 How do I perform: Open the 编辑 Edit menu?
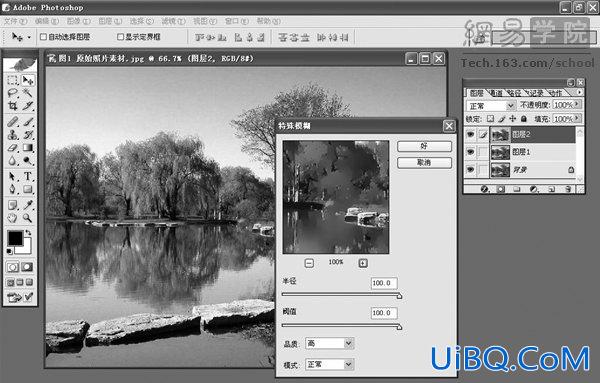47,21
